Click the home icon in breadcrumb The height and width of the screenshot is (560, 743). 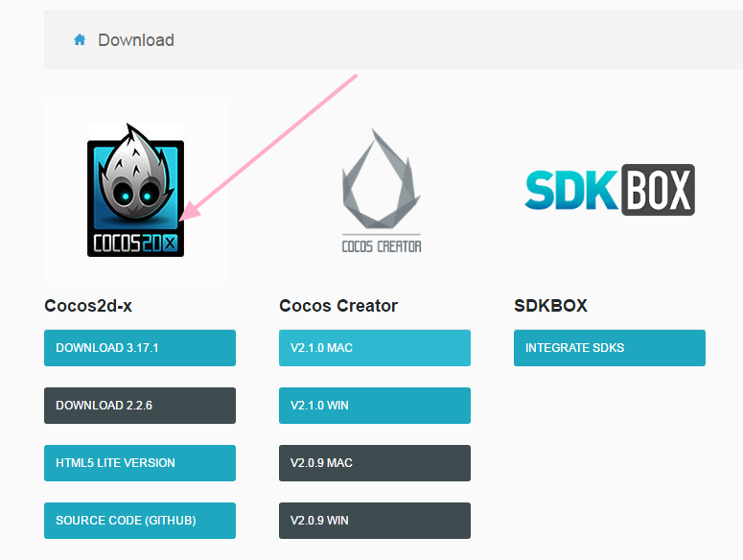(x=80, y=40)
